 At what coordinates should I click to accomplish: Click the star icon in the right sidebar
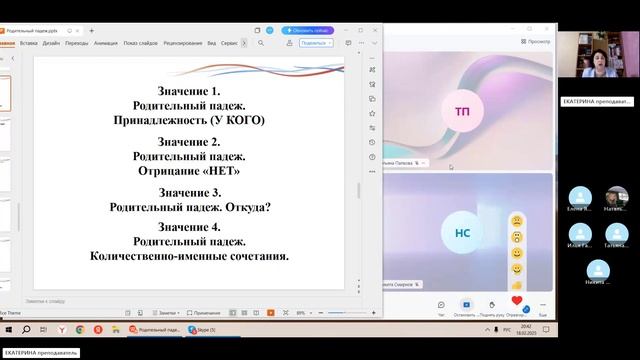pos(372,113)
